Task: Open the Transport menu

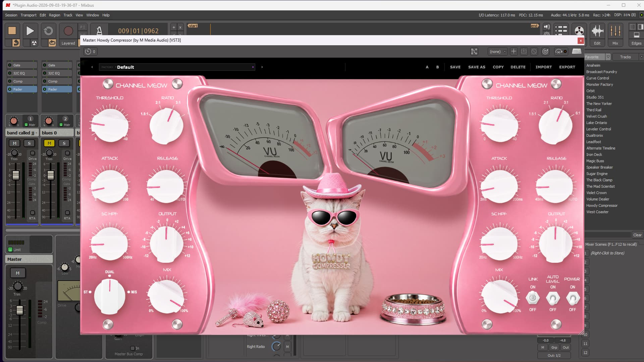Action: tap(29, 15)
